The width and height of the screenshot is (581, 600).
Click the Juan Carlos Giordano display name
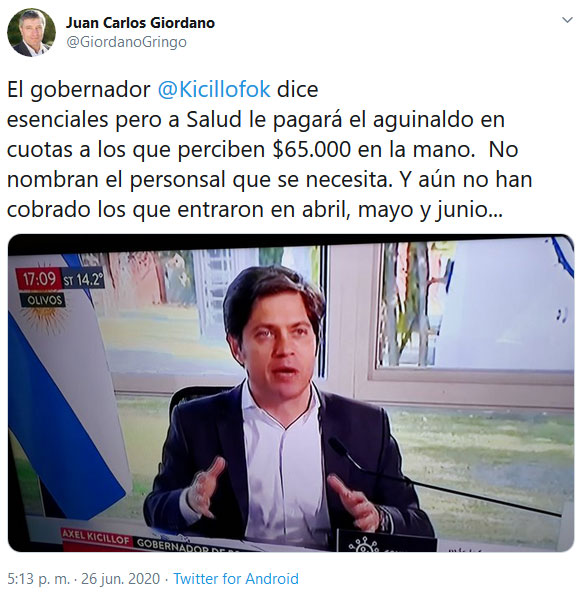point(140,23)
